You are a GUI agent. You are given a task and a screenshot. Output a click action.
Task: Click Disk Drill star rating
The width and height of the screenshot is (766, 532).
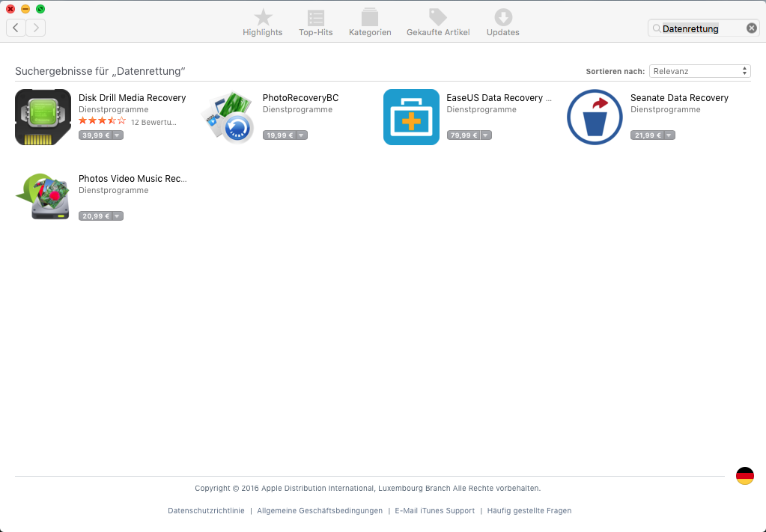[102, 120]
